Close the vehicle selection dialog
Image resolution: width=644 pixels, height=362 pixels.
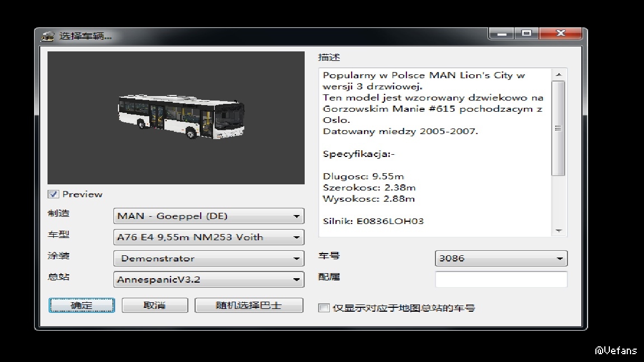561,34
